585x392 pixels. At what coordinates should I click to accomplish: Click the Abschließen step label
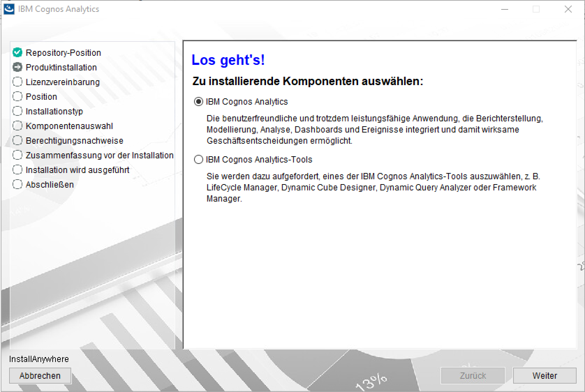[x=50, y=184]
